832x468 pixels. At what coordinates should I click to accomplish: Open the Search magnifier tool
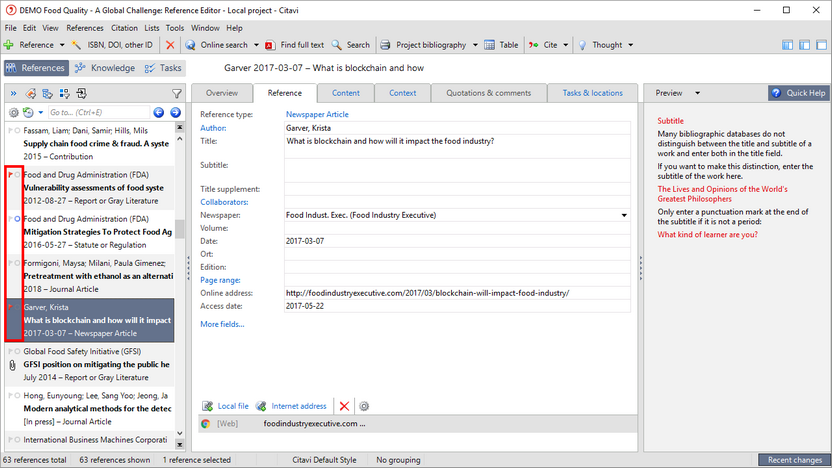click(350, 45)
